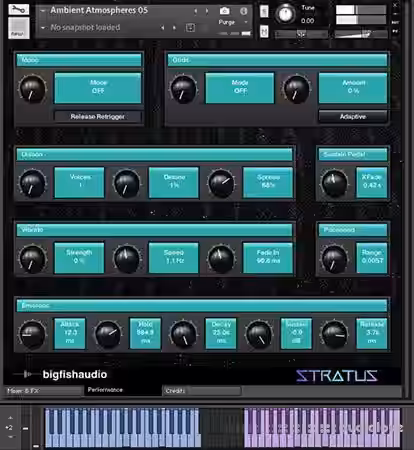Click the Speed 1.1 Hz value box
The width and height of the screenshot is (414, 450).
[174, 258]
